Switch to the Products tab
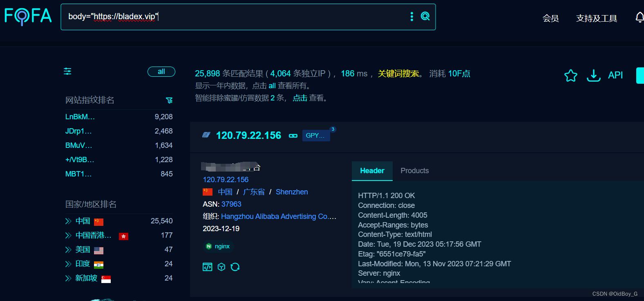The image size is (644, 301). point(415,171)
